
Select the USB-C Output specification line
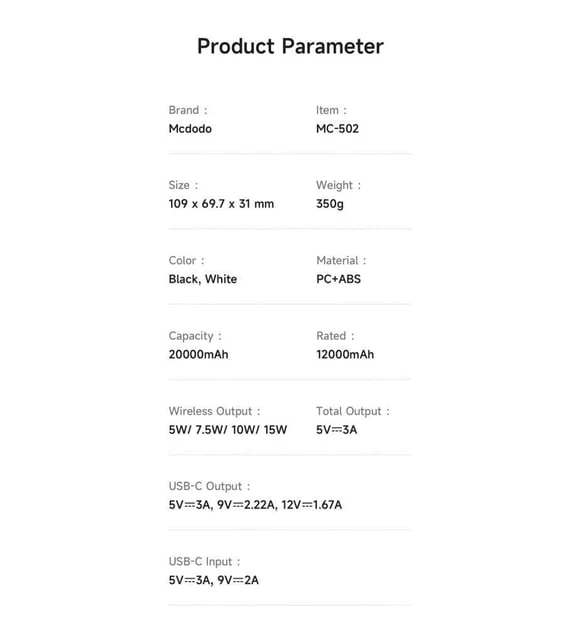[x=255, y=505]
